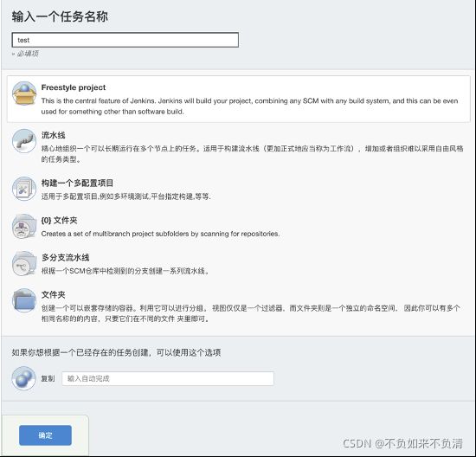The image size is (476, 457).
Task: Click the Freestyle description 'This is the central feature of Jenkins'
Action: click(x=249, y=106)
